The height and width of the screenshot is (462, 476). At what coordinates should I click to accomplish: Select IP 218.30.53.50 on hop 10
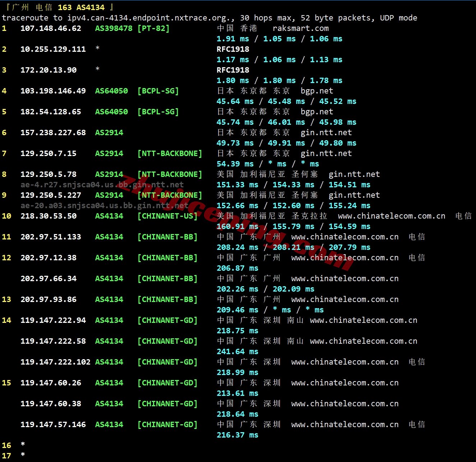[x=48, y=216]
